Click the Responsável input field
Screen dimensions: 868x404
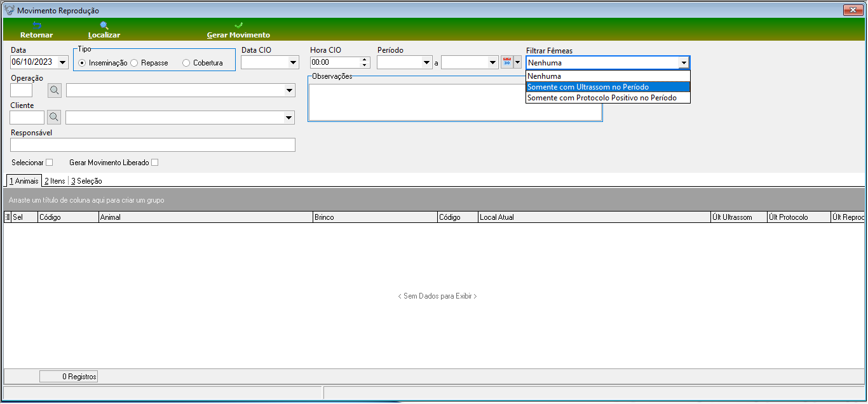pos(153,145)
